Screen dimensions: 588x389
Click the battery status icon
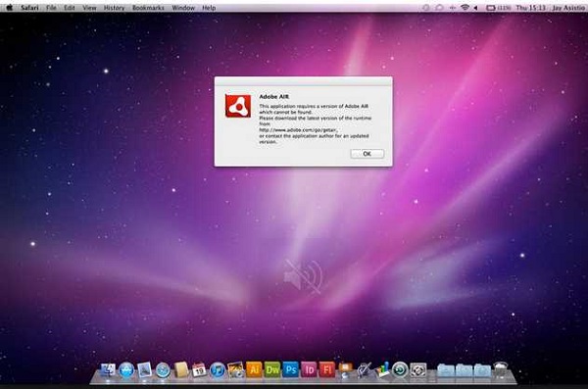tap(491, 8)
